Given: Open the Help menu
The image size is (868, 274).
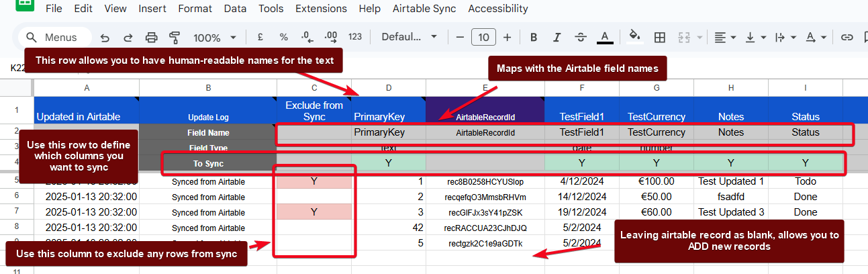Looking at the screenshot, I should (369, 9).
